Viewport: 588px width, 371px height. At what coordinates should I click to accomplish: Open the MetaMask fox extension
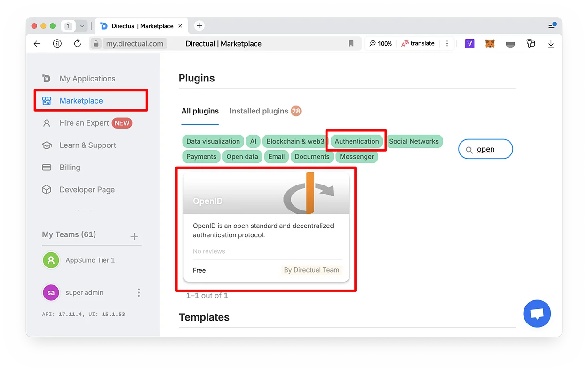[490, 44]
